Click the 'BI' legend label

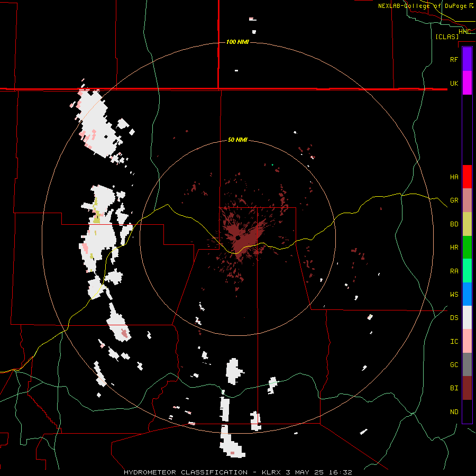click(454, 388)
